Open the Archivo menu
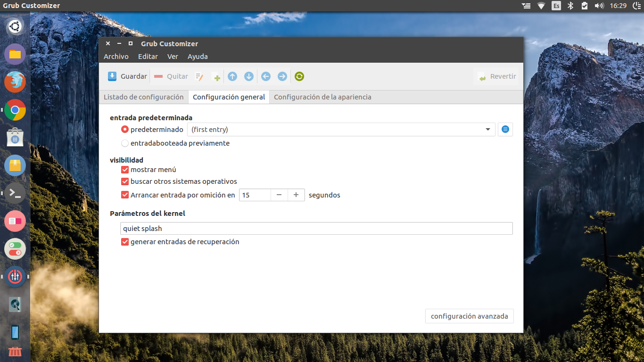The image size is (644, 362). [x=116, y=57]
